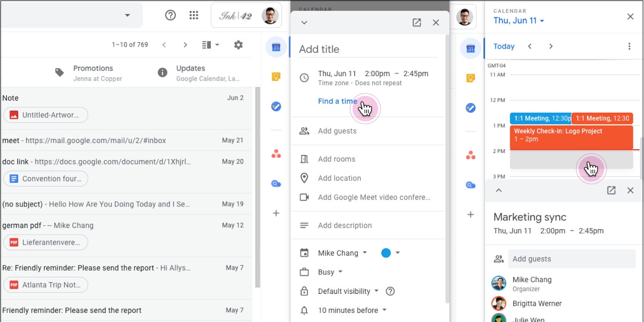Open the 10 minutes before notification dropdown

click(352, 310)
